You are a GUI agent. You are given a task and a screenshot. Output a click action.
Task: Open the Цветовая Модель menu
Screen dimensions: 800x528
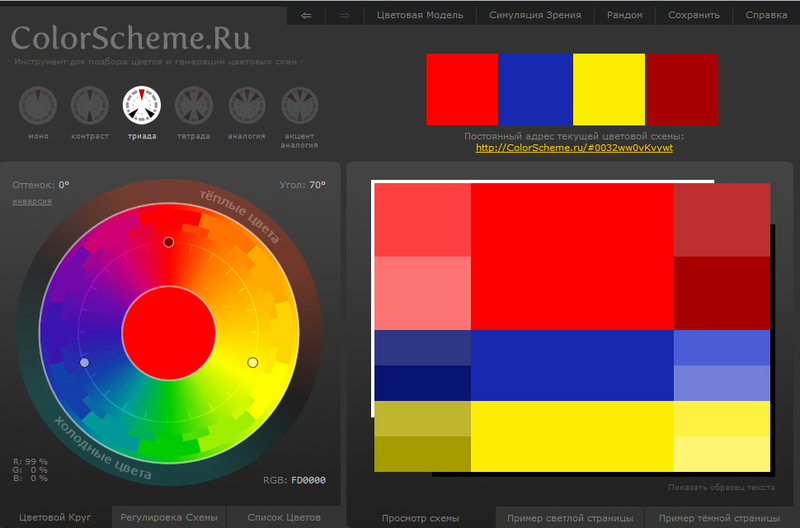coord(420,15)
